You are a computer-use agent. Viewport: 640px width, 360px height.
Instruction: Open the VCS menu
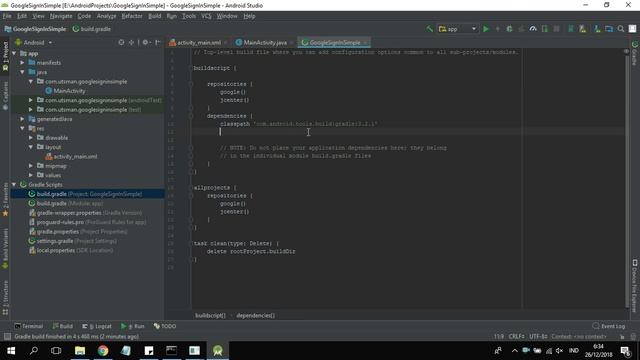(x=206, y=16)
